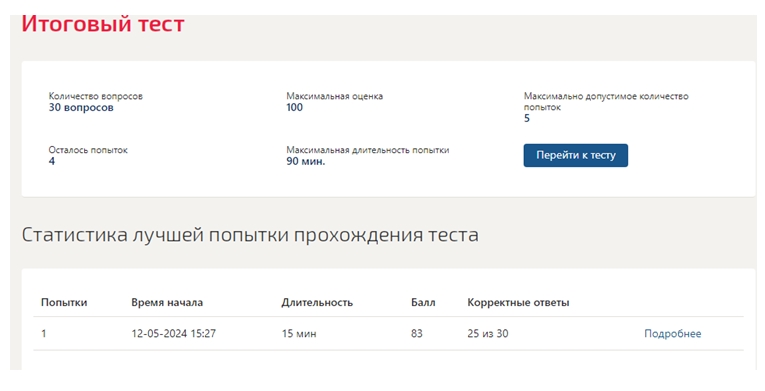Select the "90 мин." duration value
765x391 pixels.
click(x=305, y=162)
